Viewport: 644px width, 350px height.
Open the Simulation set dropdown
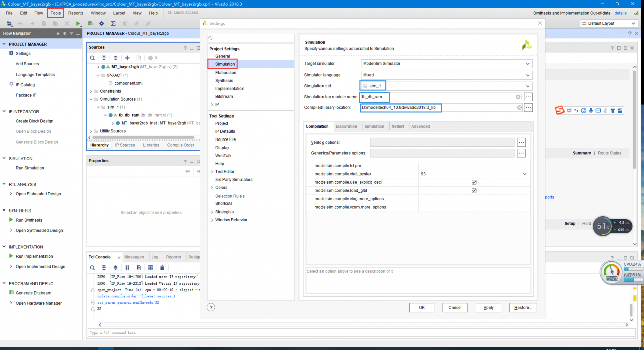pyautogui.click(x=527, y=86)
